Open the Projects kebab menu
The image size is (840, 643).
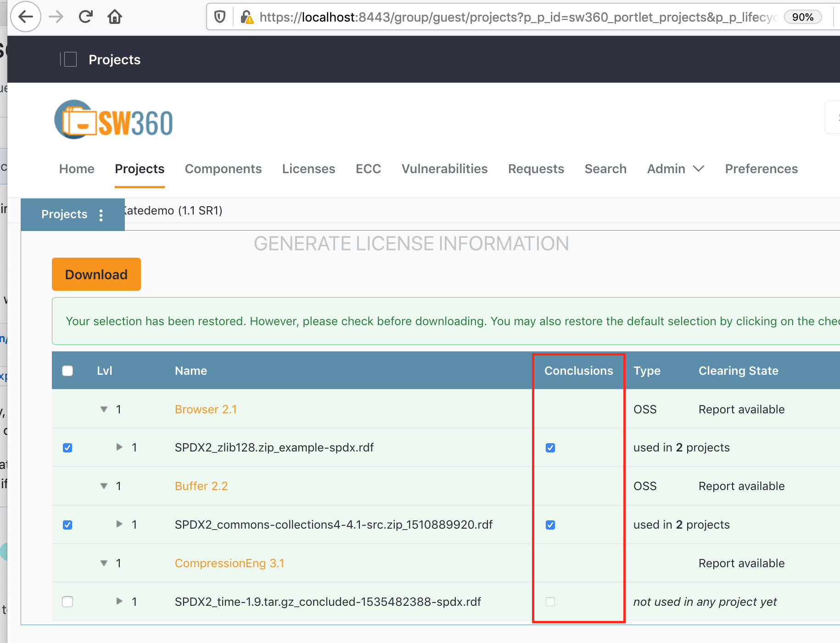pos(101,214)
